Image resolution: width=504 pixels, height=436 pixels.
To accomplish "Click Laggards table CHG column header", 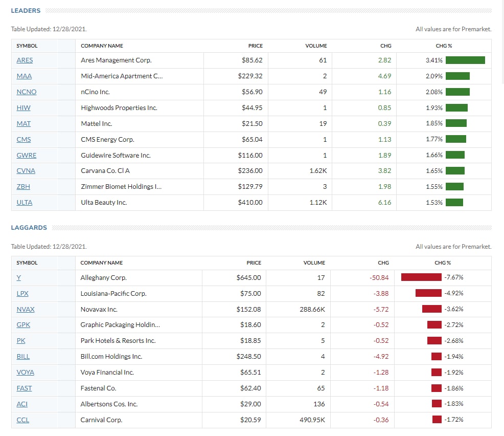I will click(383, 263).
